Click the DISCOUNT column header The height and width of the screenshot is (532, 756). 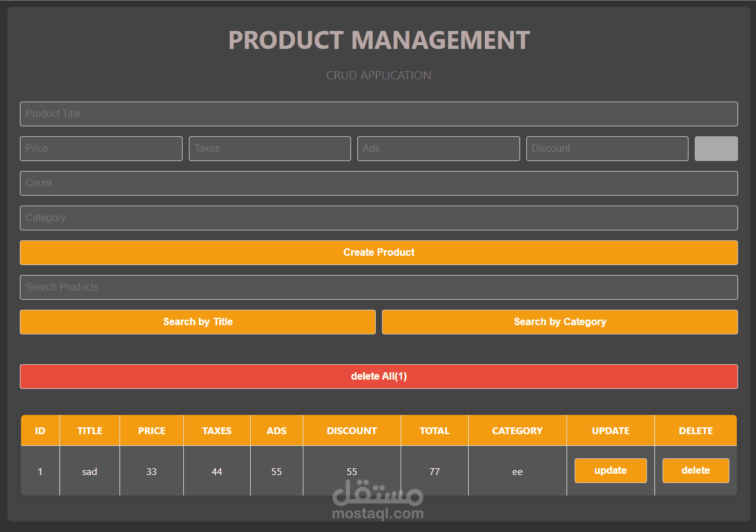point(352,430)
